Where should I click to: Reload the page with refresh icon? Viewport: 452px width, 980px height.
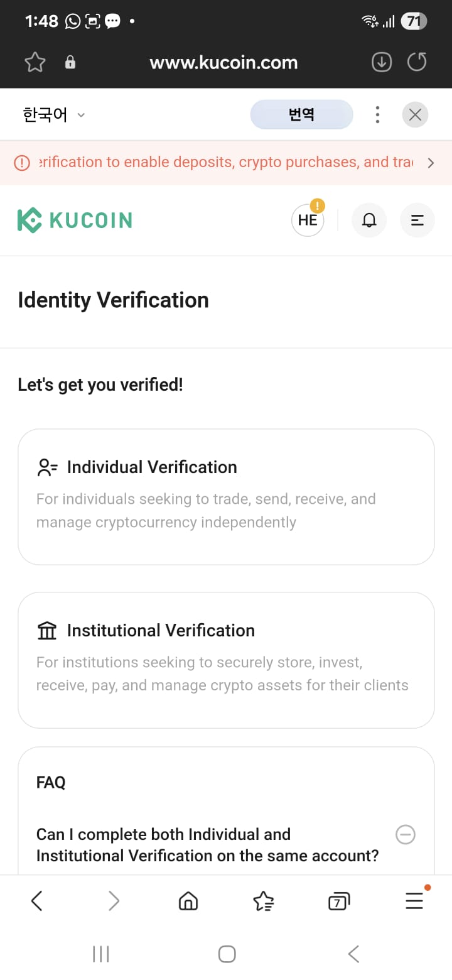(417, 62)
